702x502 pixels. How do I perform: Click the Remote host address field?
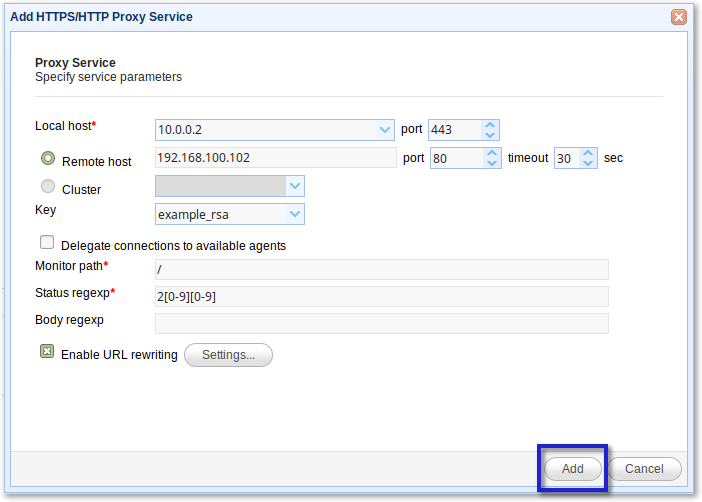tap(276, 158)
